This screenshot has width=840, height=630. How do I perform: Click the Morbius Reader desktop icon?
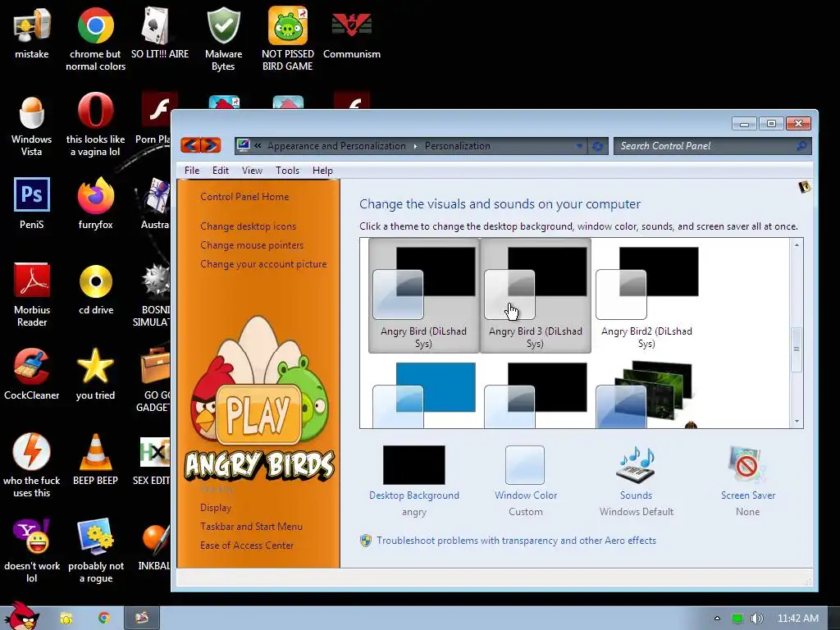[32, 294]
